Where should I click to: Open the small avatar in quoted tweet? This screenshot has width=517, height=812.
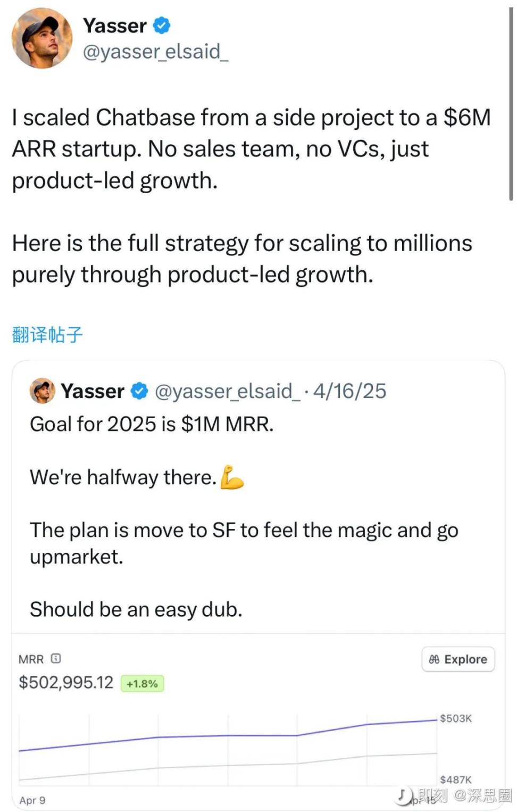click(x=43, y=391)
